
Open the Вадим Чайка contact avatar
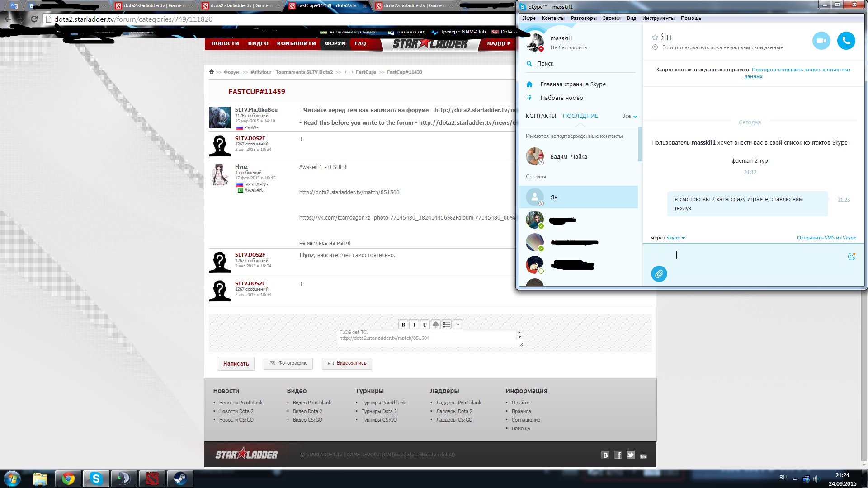click(x=535, y=156)
